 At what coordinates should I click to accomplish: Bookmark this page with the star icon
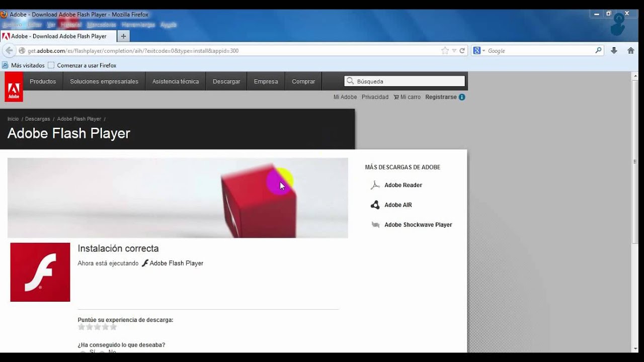coord(445,51)
